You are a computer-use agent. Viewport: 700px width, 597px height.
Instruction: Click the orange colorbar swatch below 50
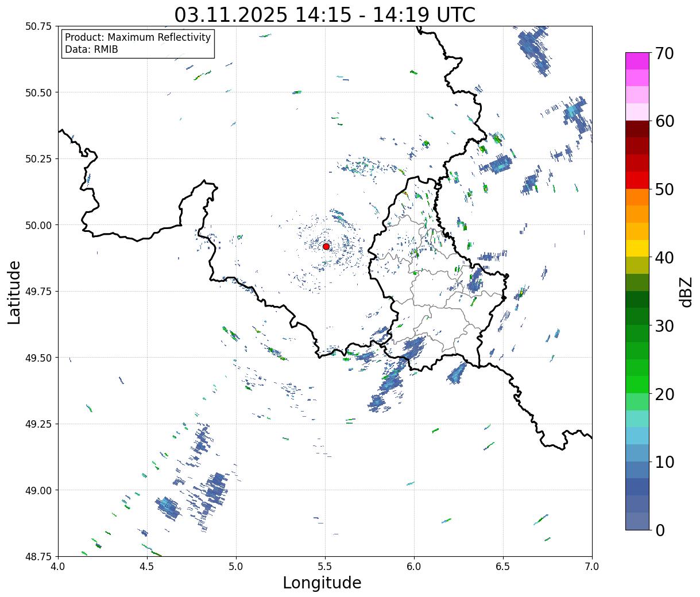(637, 197)
